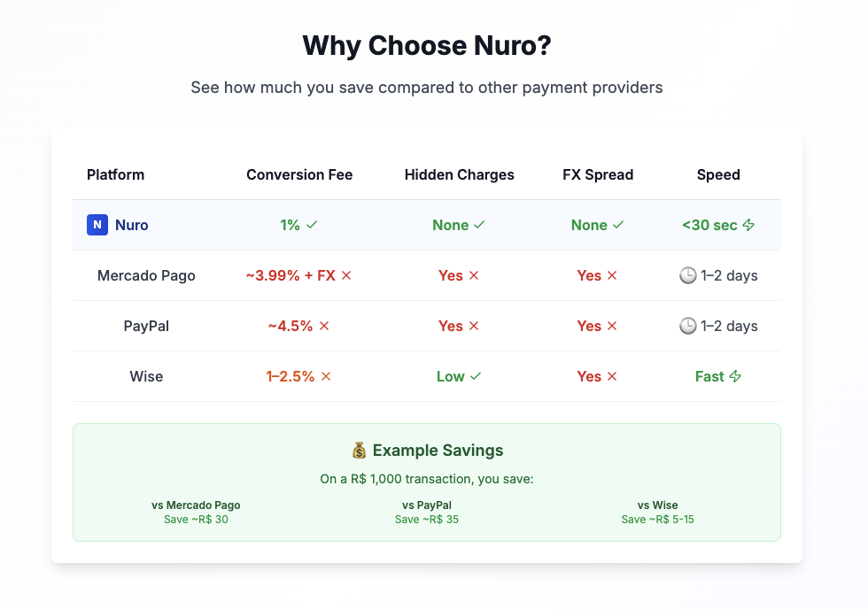Click the Example Savings heading

click(x=438, y=451)
